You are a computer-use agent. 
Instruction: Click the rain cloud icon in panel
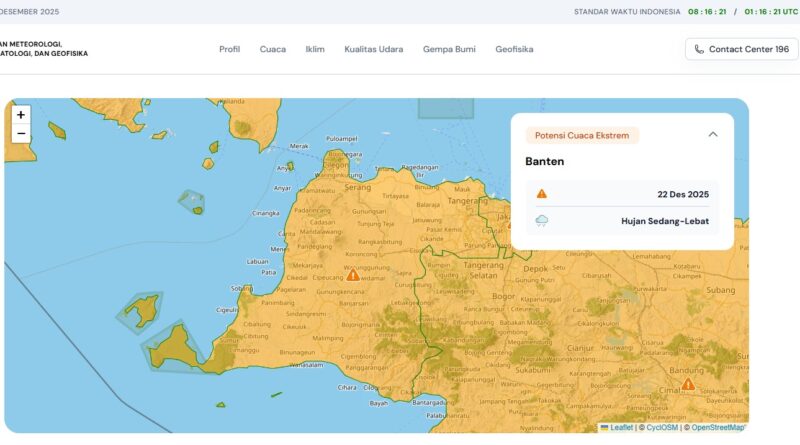541,220
